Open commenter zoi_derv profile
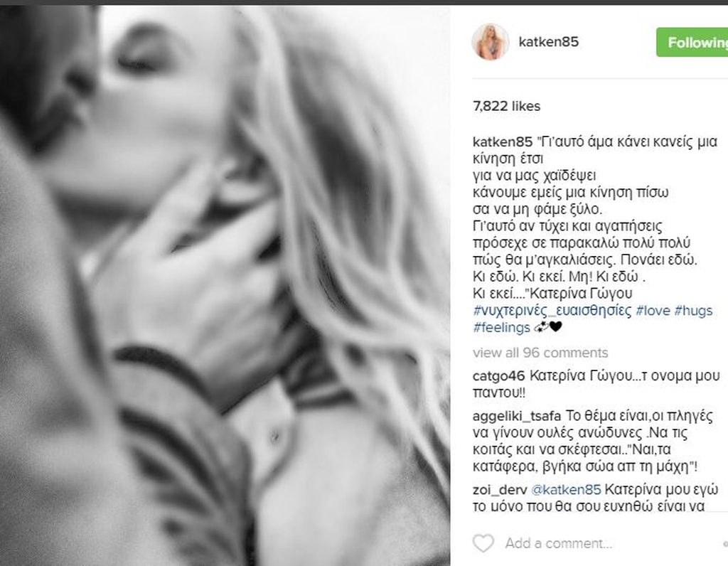 coord(500,489)
